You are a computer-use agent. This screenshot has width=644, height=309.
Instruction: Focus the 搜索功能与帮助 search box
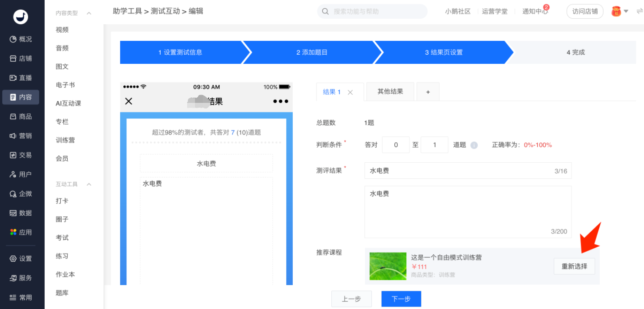coord(372,12)
